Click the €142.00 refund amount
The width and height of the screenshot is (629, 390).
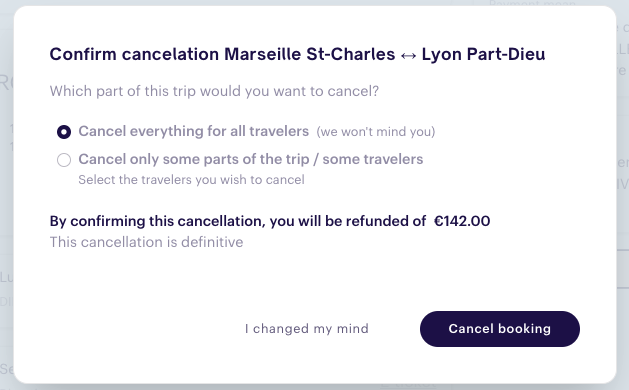[462, 221]
